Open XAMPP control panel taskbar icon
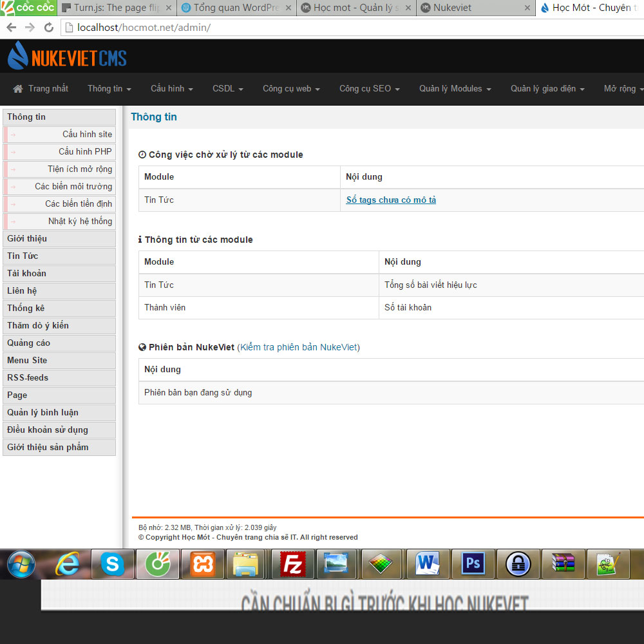The width and height of the screenshot is (644, 644). click(x=203, y=564)
